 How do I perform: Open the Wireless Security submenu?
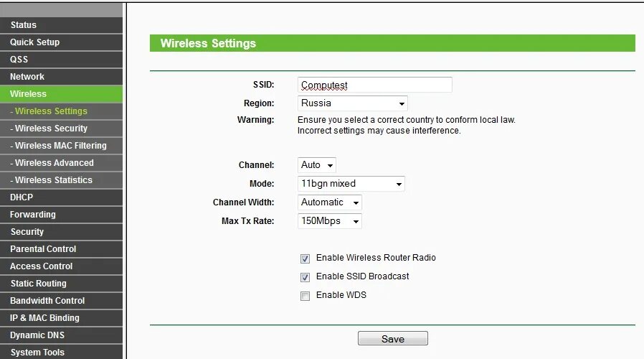(x=61, y=129)
